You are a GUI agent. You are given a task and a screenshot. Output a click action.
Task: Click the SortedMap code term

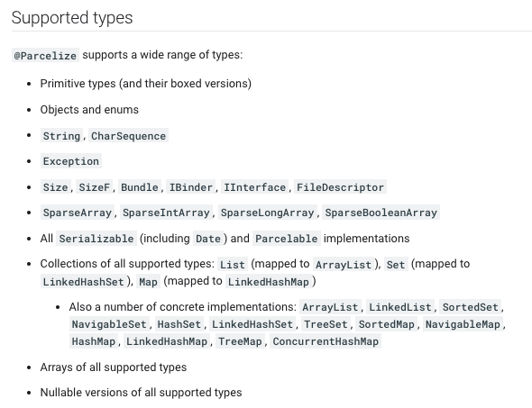tap(387, 324)
